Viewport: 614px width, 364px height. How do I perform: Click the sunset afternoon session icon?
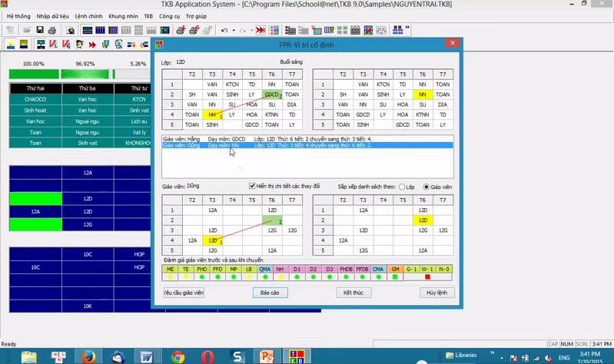pos(24,45)
